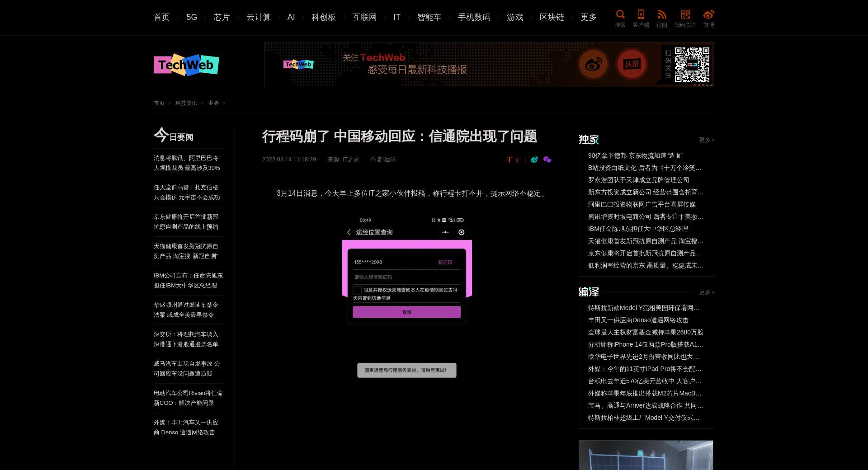Open 全球最大主权财富基金减持苹果 article

pyautogui.click(x=646, y=332)
